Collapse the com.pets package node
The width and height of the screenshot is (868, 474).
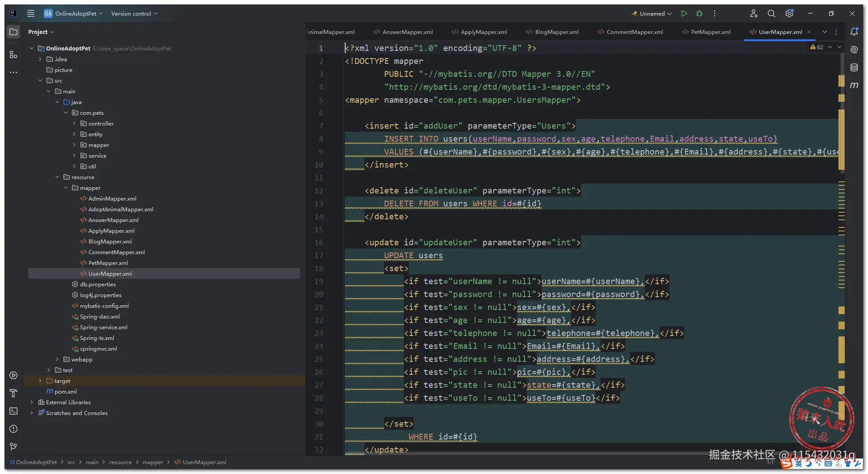point(66,113)
